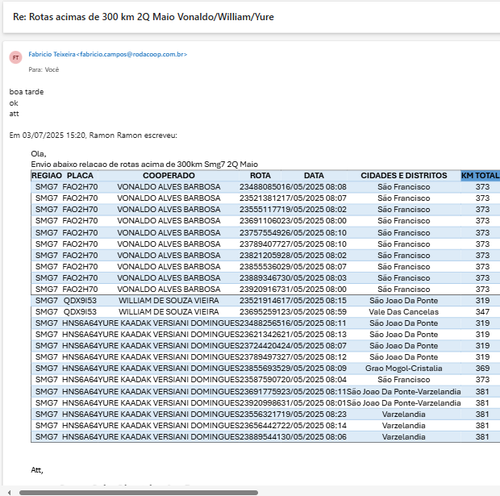Click Varzelandia in the 19/05/2025 08:23 row
The image size is (500, 496).
pos(404,414)
